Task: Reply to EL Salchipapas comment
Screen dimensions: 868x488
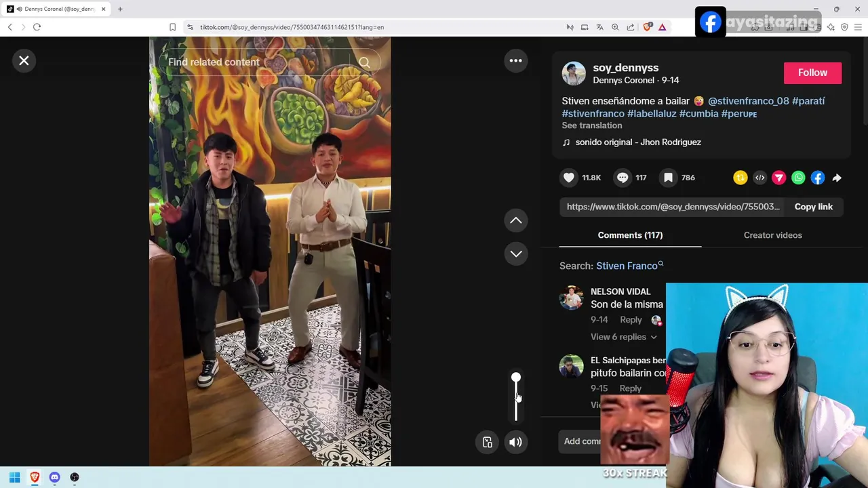Action: pos(630,388)
